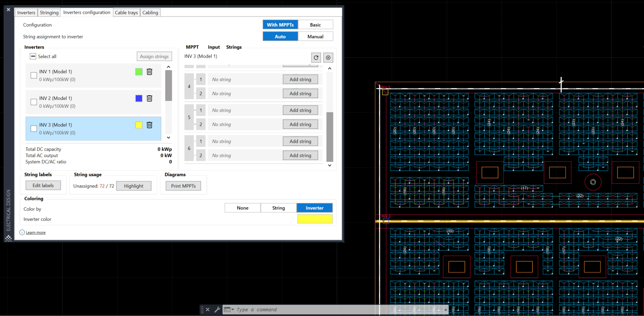The image size is (644, 316).
Task: Open INV 3 yellow color swatch
Action: pyautogui.click(x=139, y=125)
